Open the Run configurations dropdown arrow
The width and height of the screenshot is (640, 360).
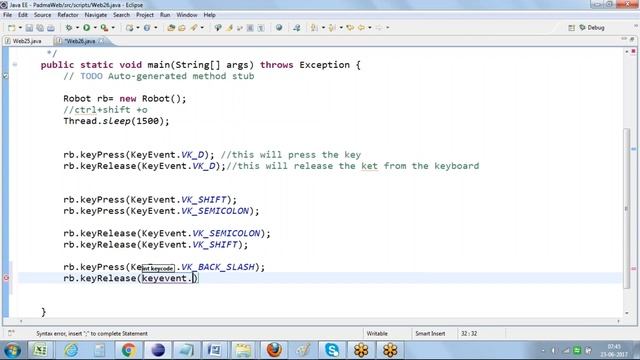coord(95,28)
